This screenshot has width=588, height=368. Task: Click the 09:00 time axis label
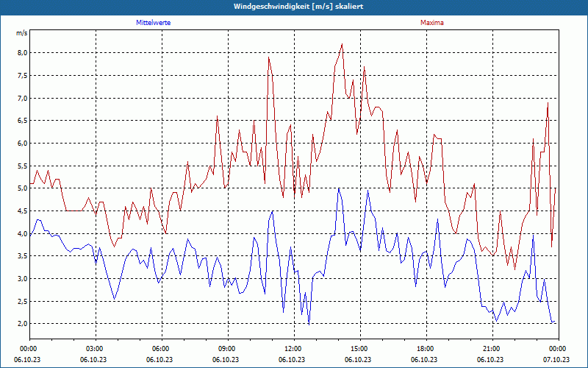tap(228, 349)
